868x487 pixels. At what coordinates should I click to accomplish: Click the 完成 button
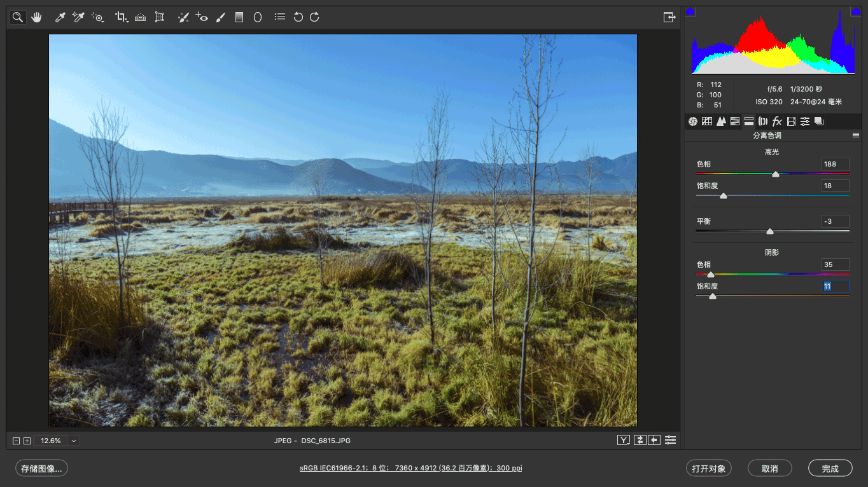pos(830,469)
